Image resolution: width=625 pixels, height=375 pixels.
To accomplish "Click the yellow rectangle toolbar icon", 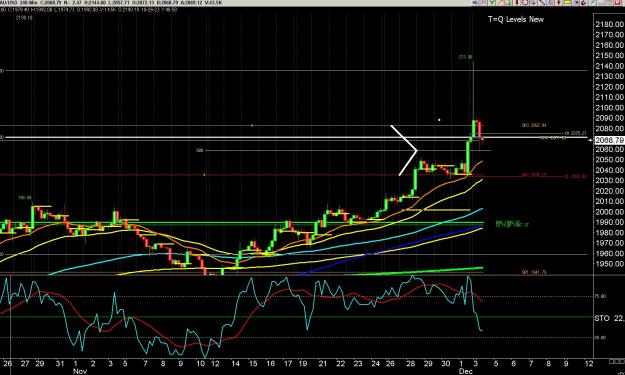I will [x=567, y=2].
